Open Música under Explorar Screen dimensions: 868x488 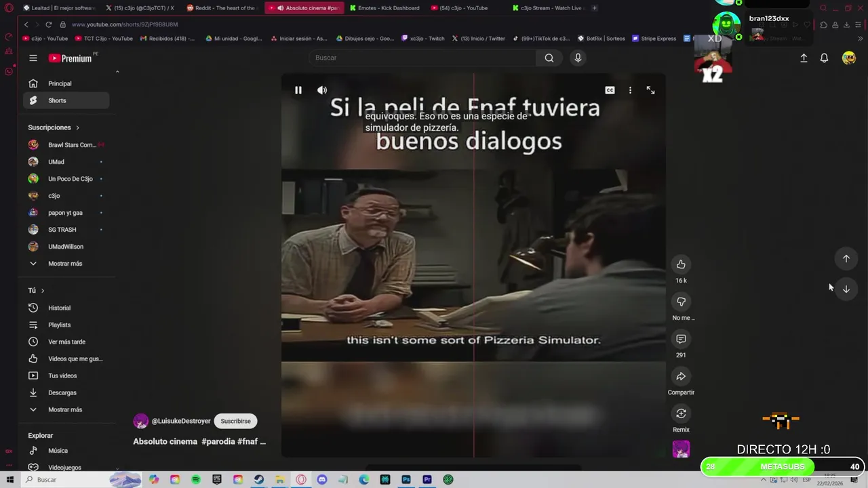pyautogui.click(x=66, y=451)
